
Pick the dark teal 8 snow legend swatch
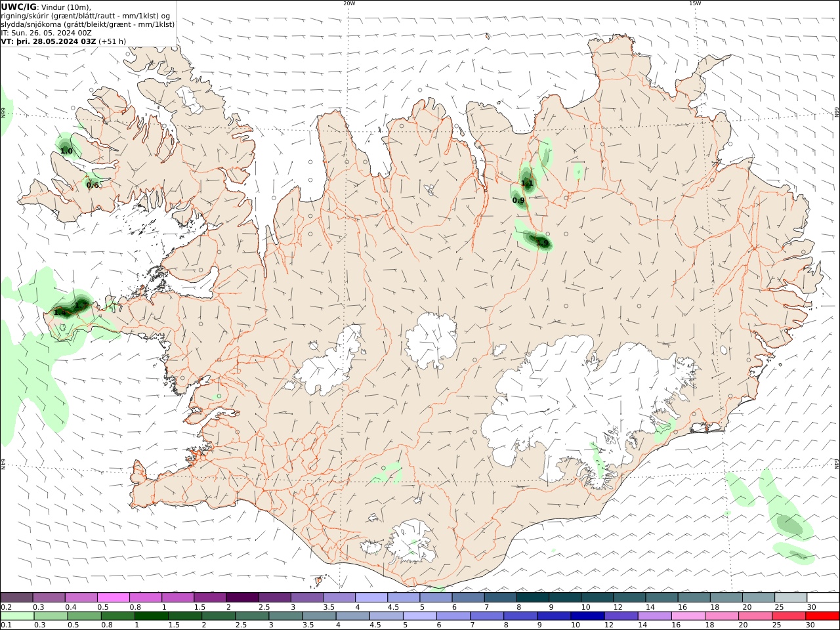click(x=532, y=597)
